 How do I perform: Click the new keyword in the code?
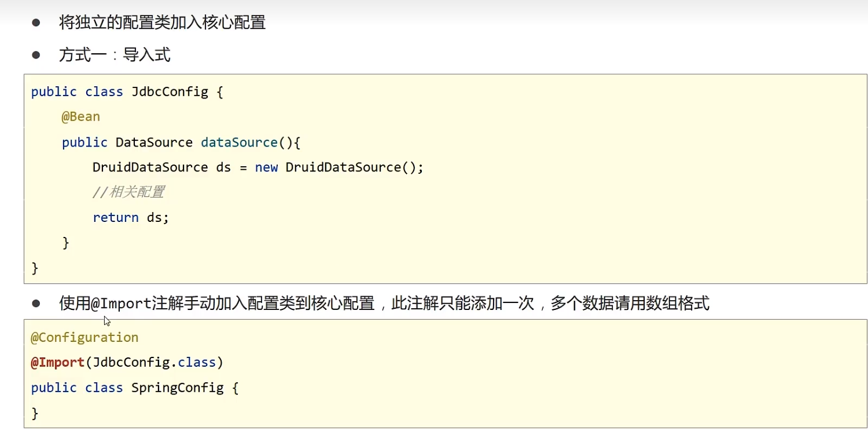(266, 167)
